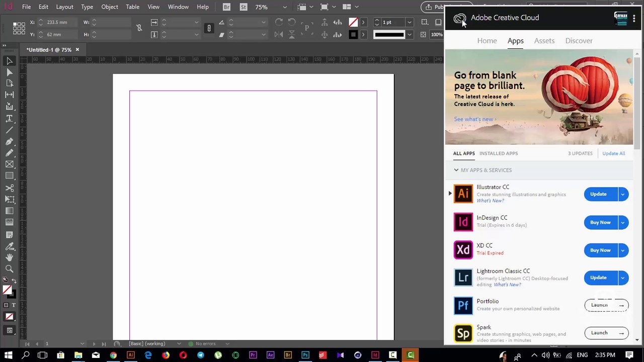Click the Lightroom Classic CC app icon
644x362 pixels.
tap(463, 278)
